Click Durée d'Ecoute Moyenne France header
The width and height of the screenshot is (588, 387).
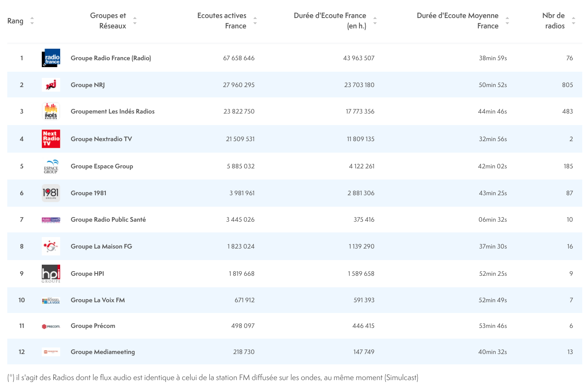pyautogui.click(x=457, y=21)
